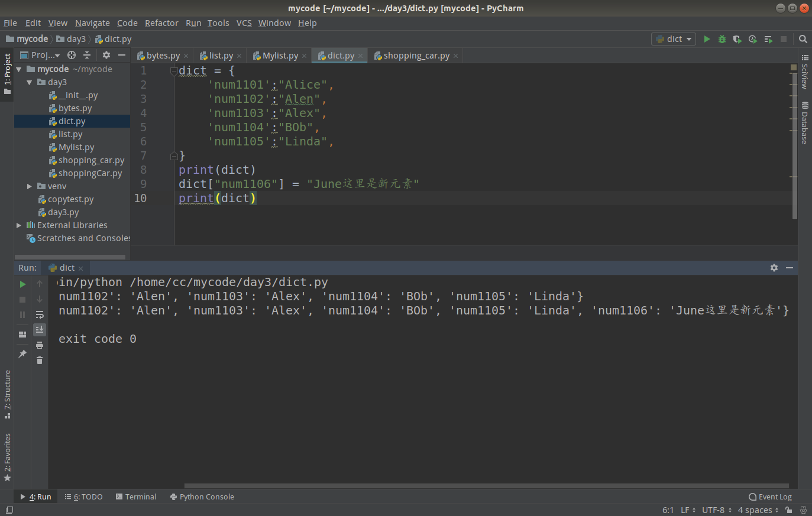Move down the stack trace arrow
Image resolution: width=812 pixels, height=516 pixels.
[x=40, y=300]
